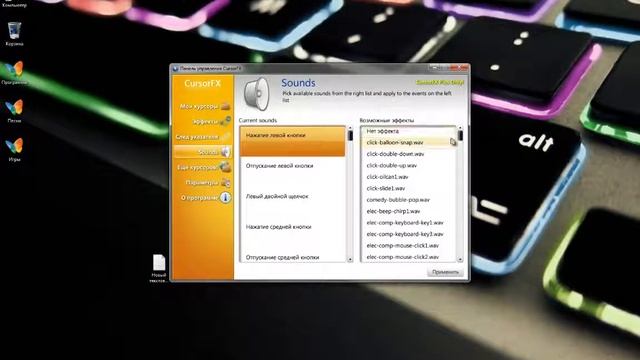Select the Отпускание левой кнопки event
Screen dimensions: 640x360
tap(292, 171)
